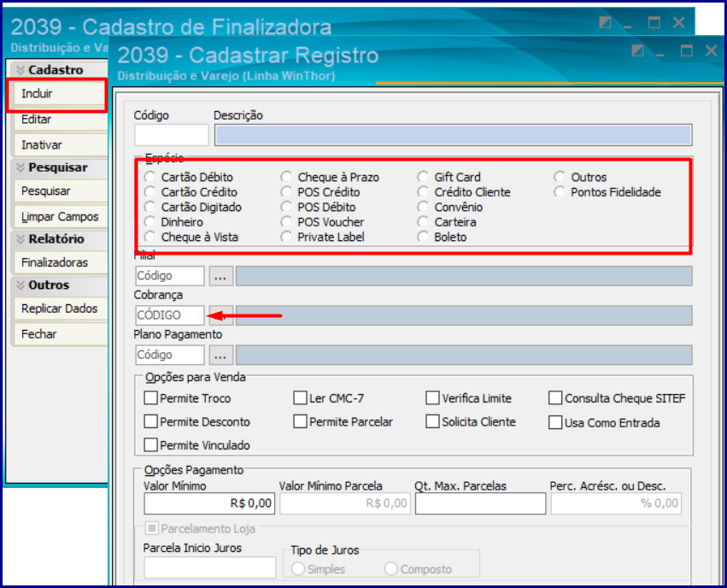Select the POS Crédito radio option
The width and height of the screenshot is (727, 588).
pos(286,192)
